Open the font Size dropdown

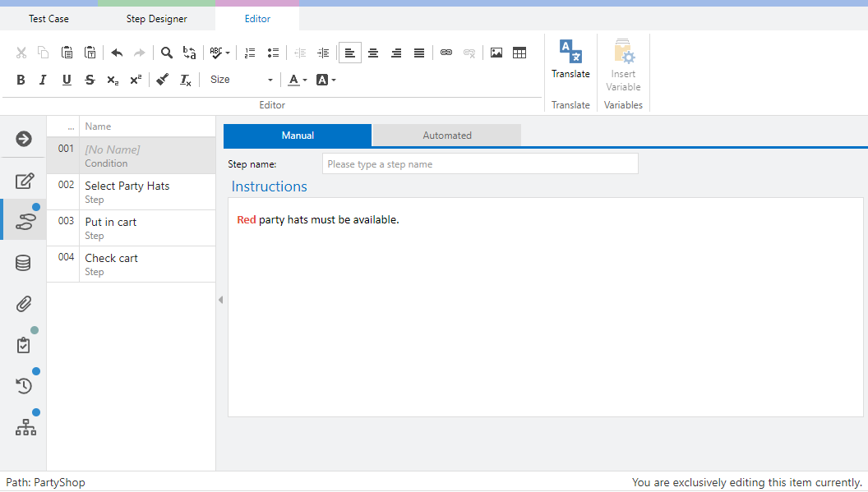(241, 80)
